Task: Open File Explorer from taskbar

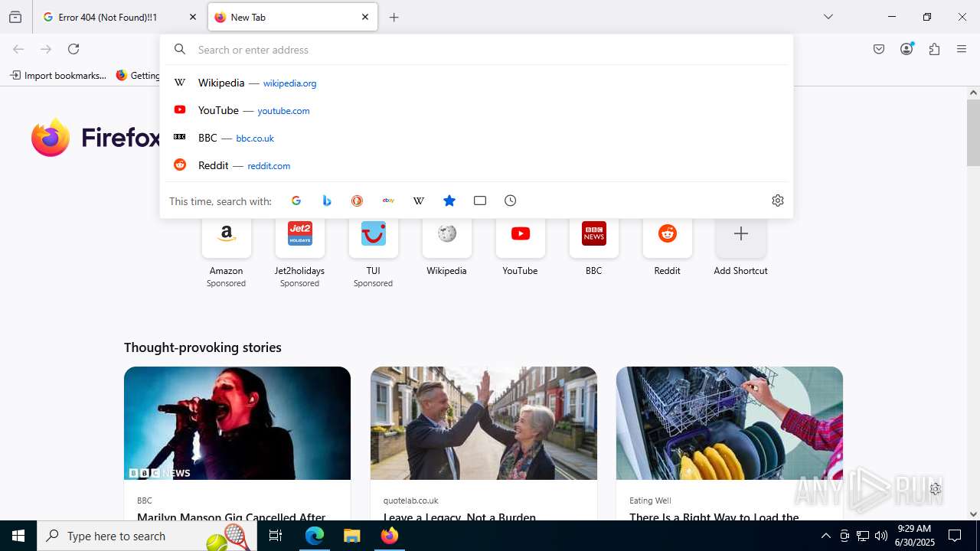Action: point(351,536)
